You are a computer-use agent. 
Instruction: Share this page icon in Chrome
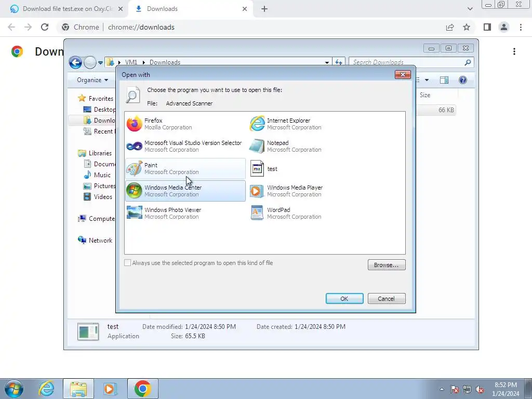pyautogui.click(x=450, y=27)
